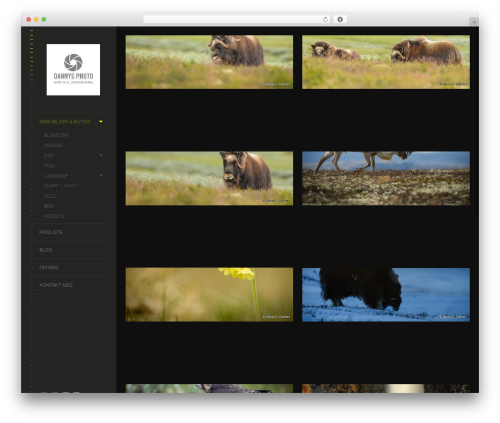Viewport: 500px width, 423px height.
Task: Open the running reindeer photo
Action: point(386,178)
